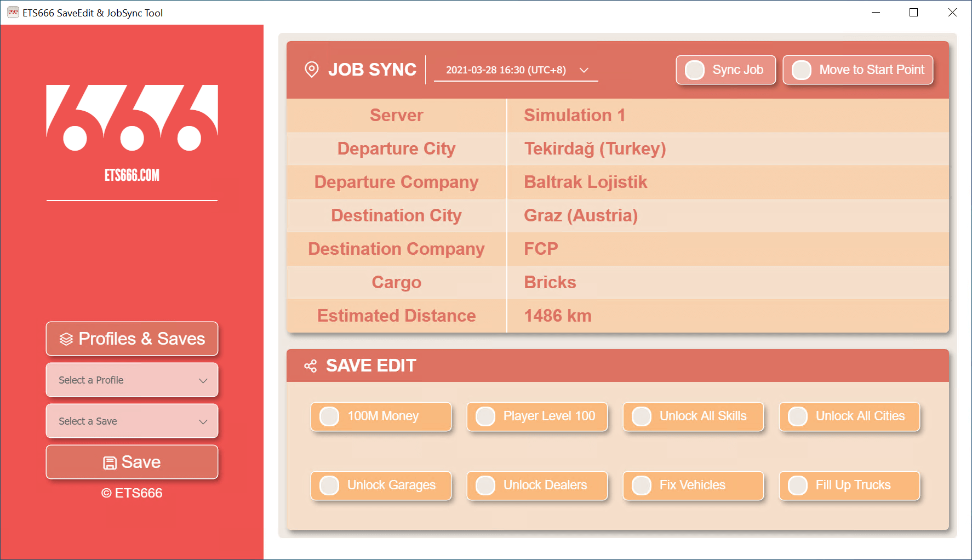Click the floppy disk icon on Save
Viewport: 972px width, 560px height.
110,463
